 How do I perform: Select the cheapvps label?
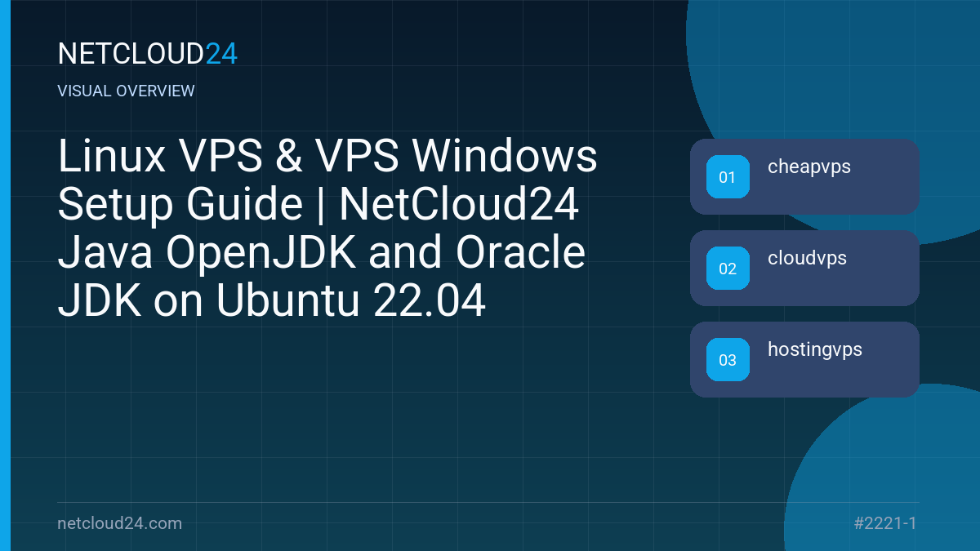click(809, 167)
